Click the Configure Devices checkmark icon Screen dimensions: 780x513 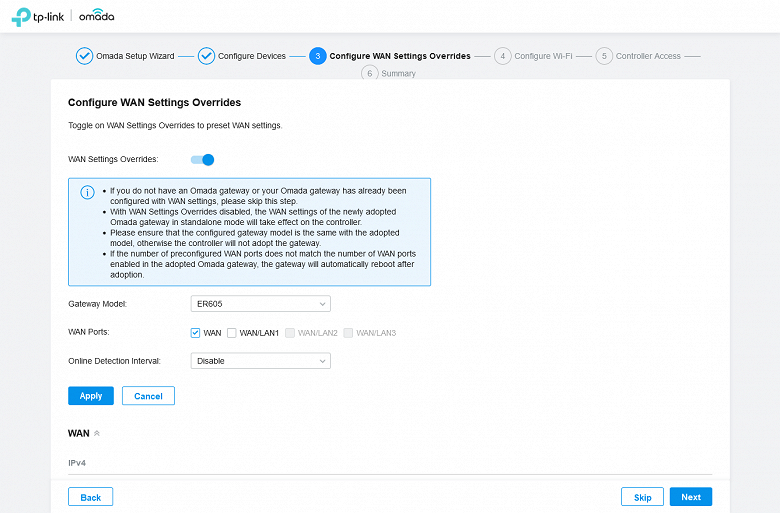click(x=206, y=56)
